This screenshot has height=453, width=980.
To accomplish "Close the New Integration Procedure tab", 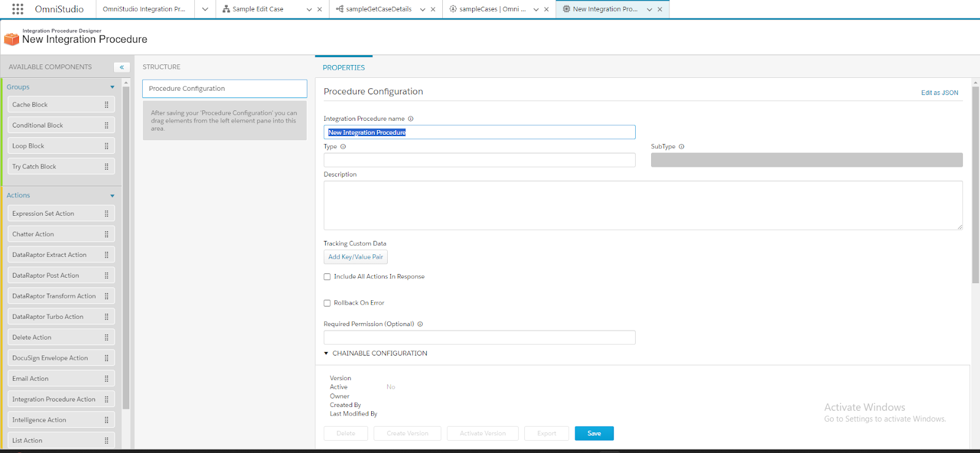I will 660,9.
